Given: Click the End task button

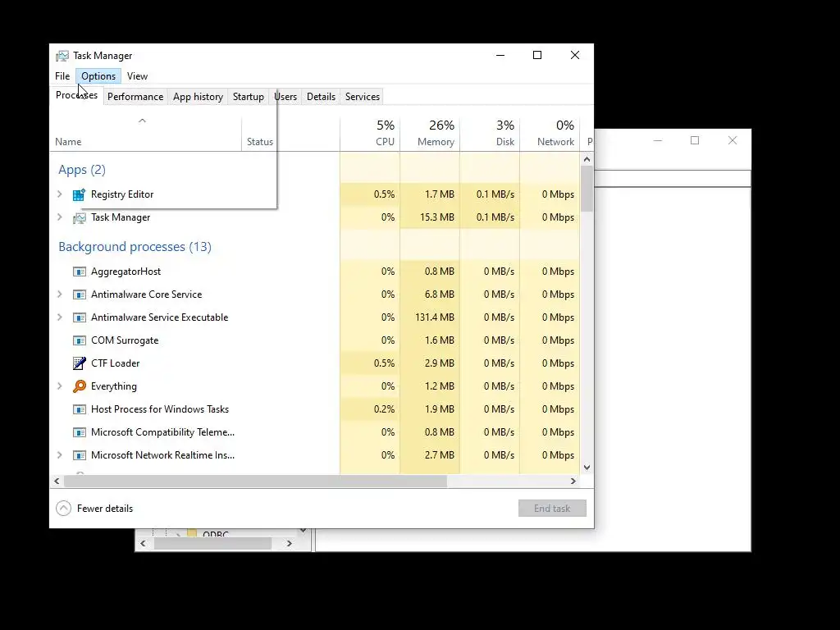Looking at the screenshot, I should (552, 509).
